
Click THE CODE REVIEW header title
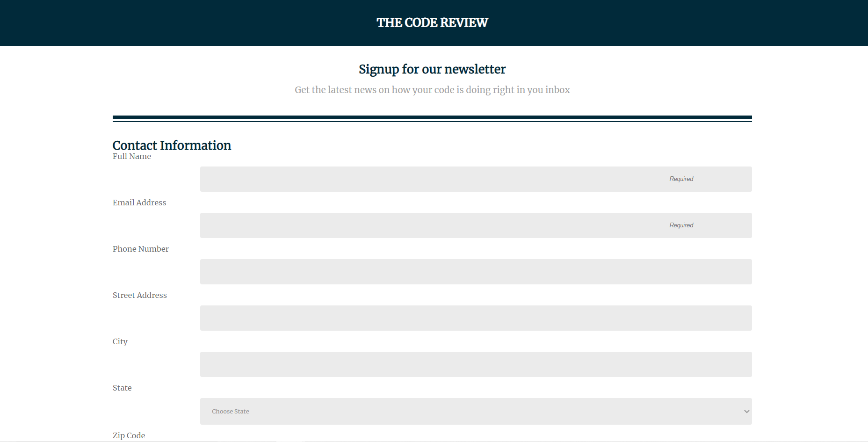[432, 22]
